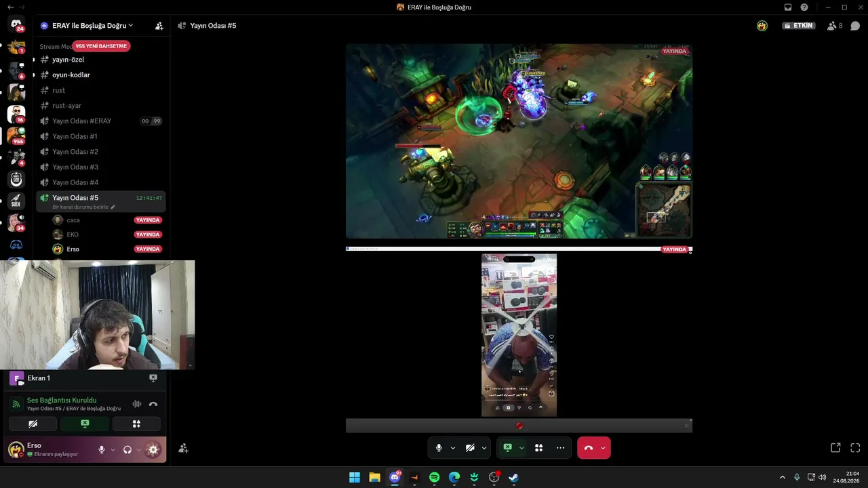Open the connection signal status icon
This screenshot has height=488, width=868.
tap(16, 404)
